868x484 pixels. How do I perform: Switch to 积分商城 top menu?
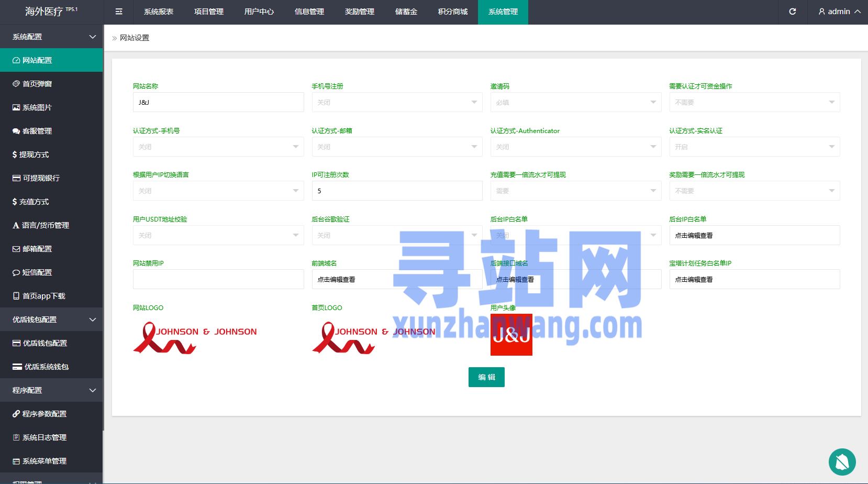(453, 12)
